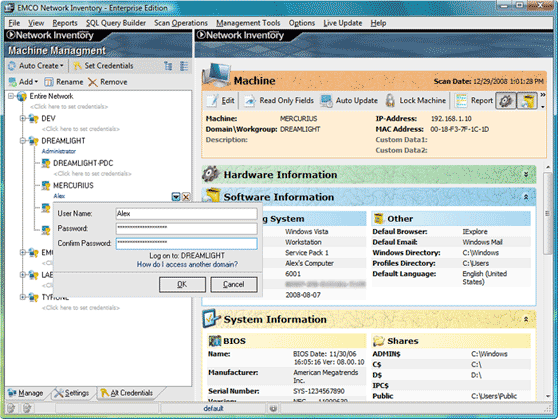Open the Auto Create dropdown
This screenshot has height=419, width=558.
pyautogui.click(x=36, y=66)
